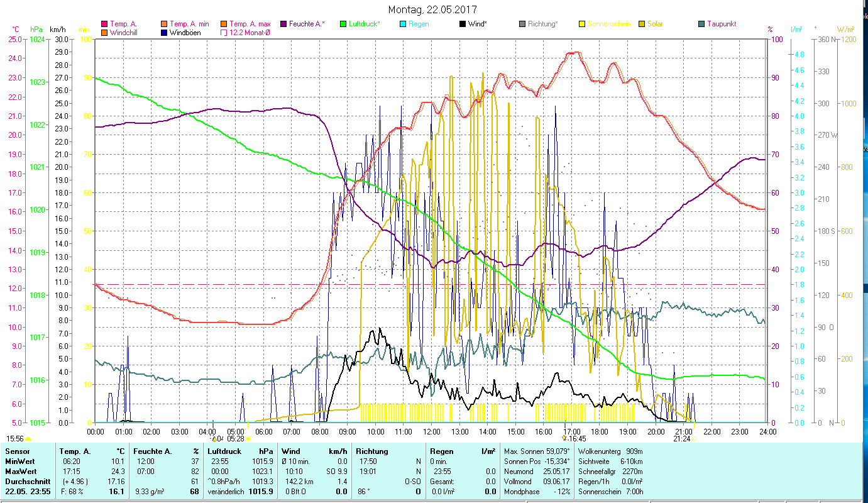The image size is (868, 503).
Task: Click the Windchill legend color swatch
Action: coord(104,32)
